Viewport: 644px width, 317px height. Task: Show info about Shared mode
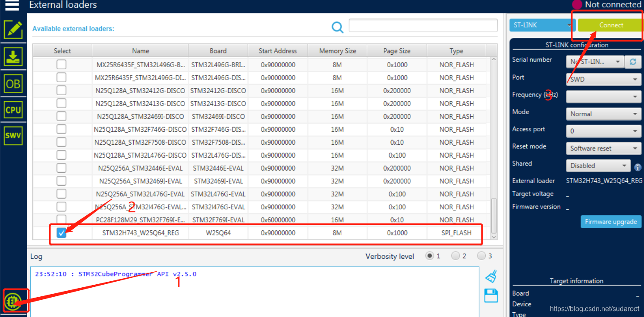pyautogui.click(x=638, y=167)
